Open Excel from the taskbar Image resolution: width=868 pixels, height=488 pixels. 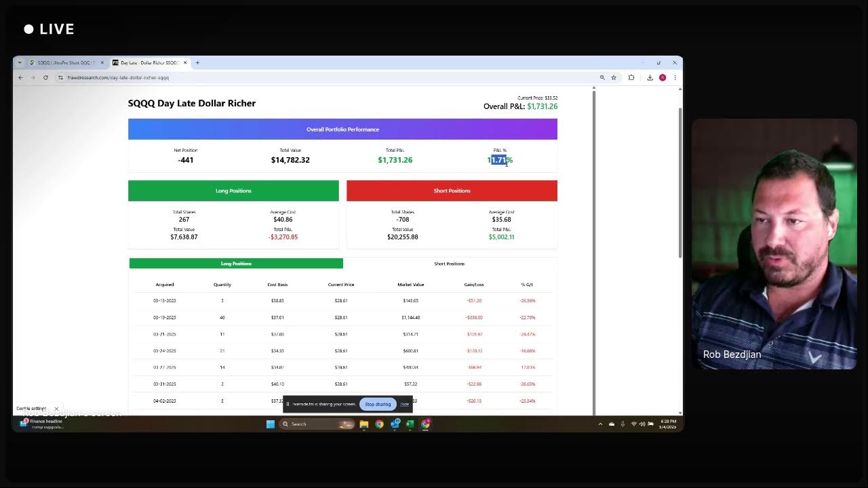click(x=410, y=424)
